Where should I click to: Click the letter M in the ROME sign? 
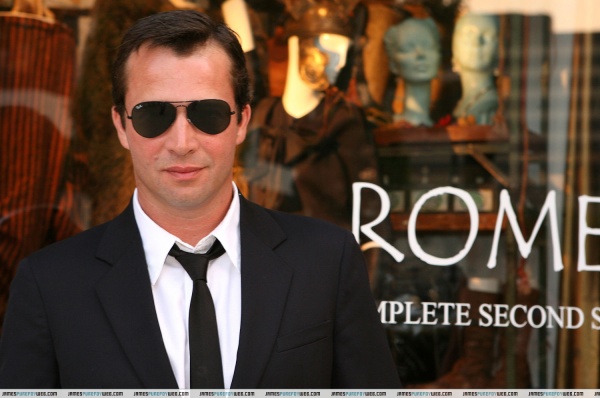point(525,230)
